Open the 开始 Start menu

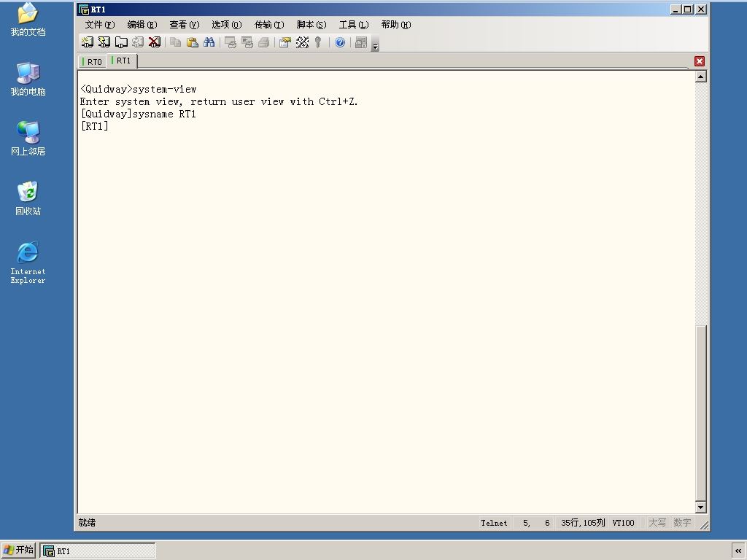coord(18,550)
